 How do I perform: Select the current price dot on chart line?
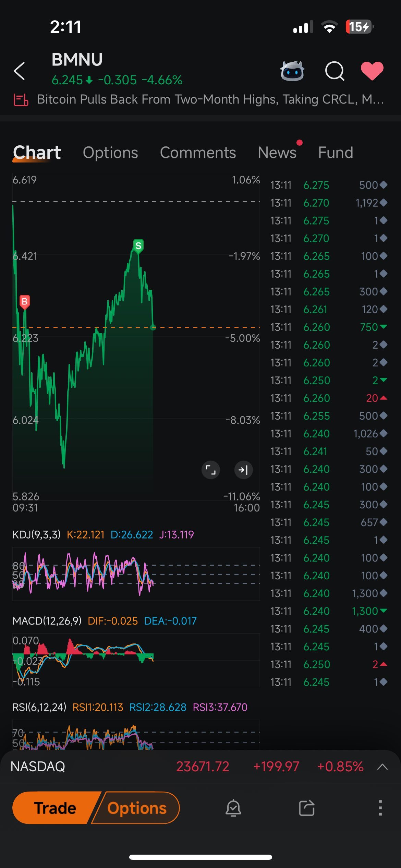pyautogui.click(x=153, y=327)
